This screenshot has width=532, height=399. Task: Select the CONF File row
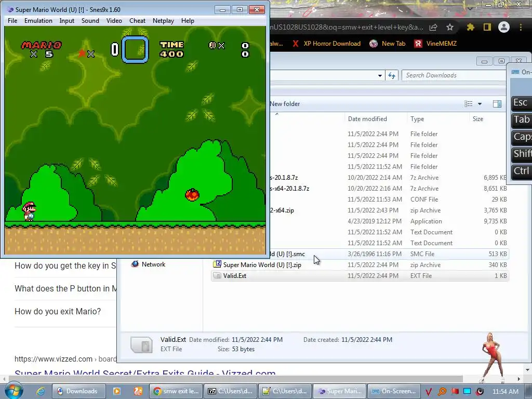(389, 199)
